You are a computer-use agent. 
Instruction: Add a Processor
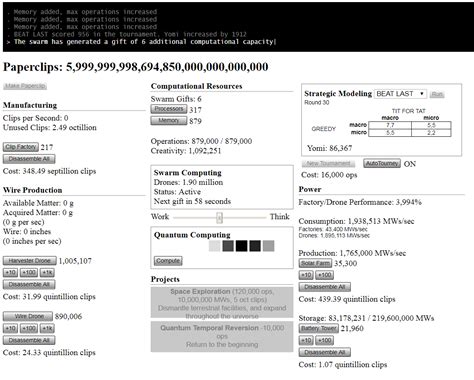[x=169, y=109]
